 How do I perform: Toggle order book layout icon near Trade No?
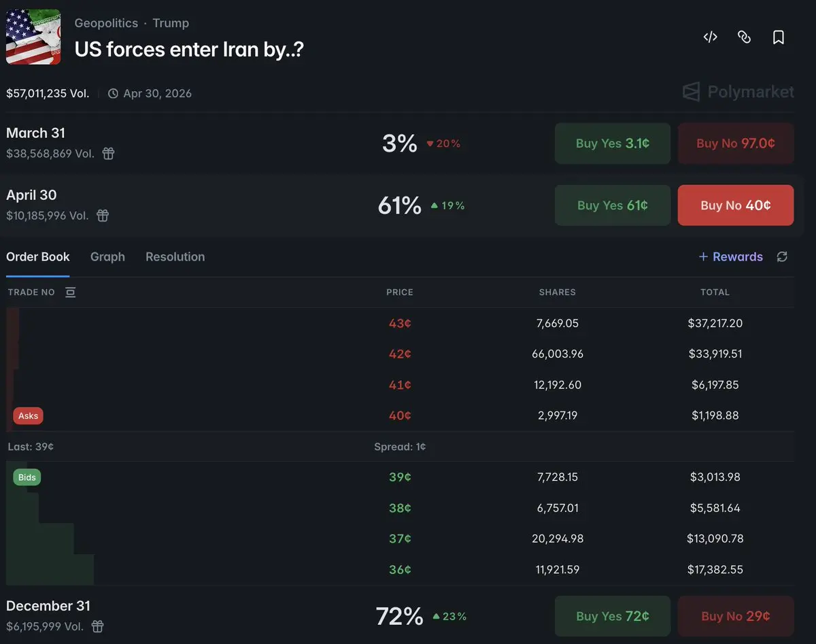click(70, 292)
